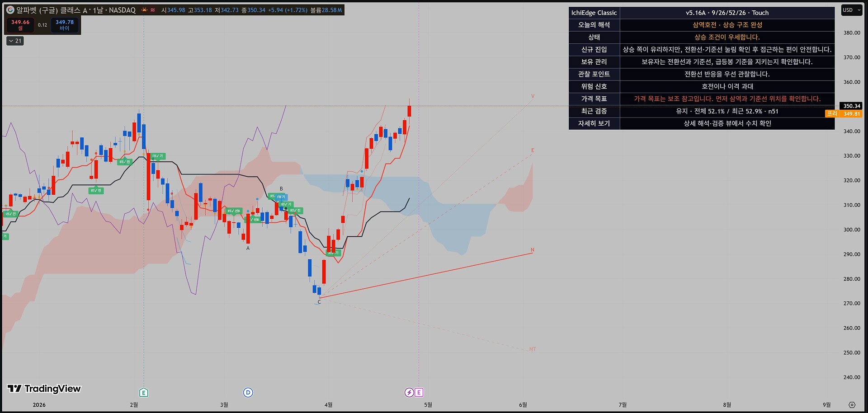Click the TradingView logo
Viewport: 868px width, 413px height.
(x=44, y=389)
